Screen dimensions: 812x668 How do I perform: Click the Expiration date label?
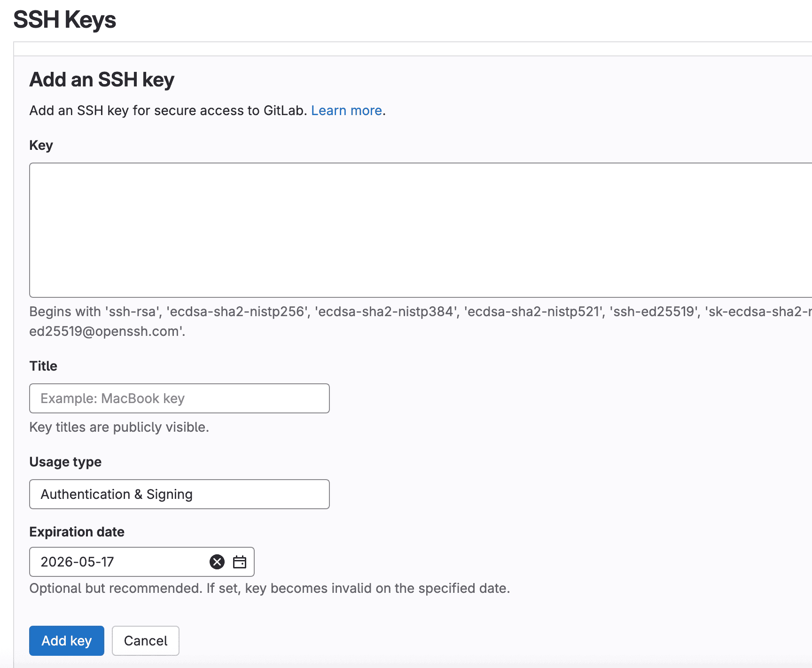coord(77,531)
